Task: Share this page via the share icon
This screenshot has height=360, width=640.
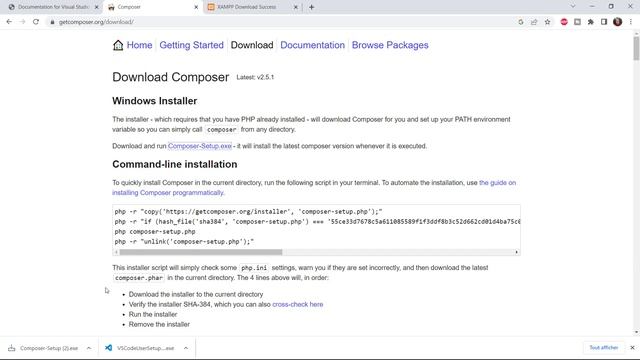Action: click(534, 22)
